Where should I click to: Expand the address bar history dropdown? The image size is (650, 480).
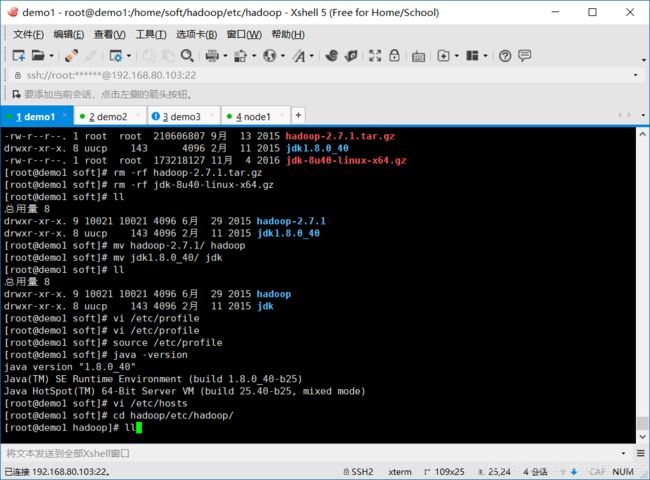[635, 75]
